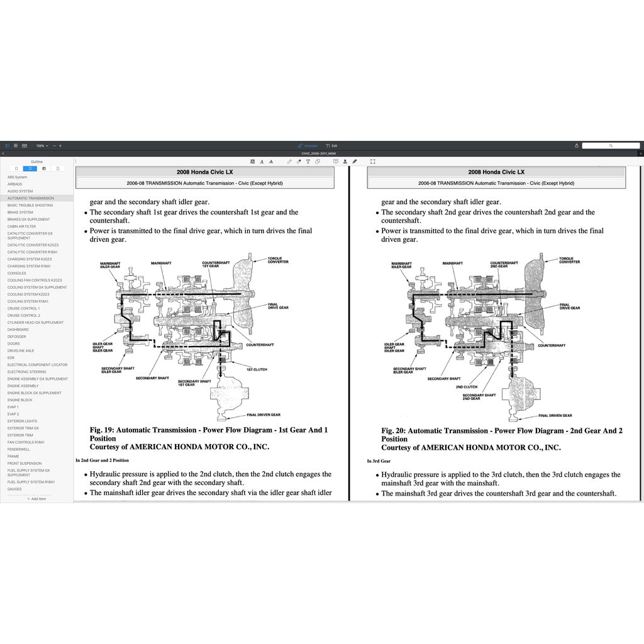Select the shapes tool
Viewport: 644px width, 644px height.
(x=317, y=162)
